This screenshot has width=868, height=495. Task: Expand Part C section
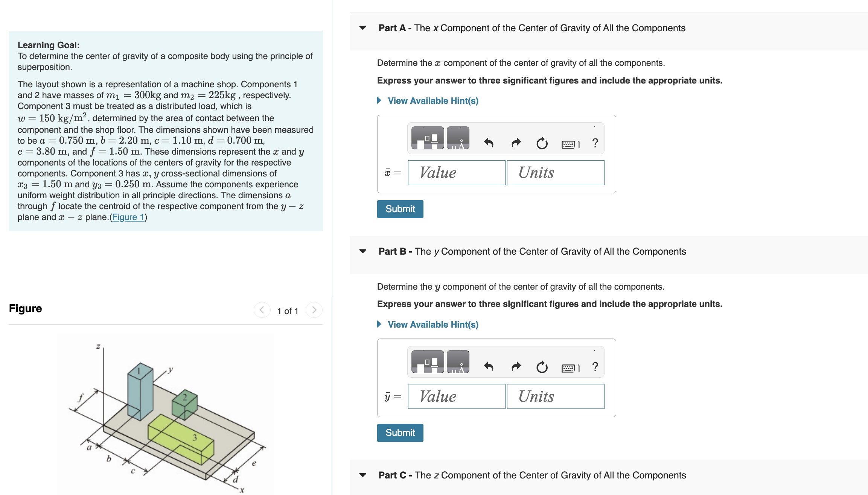[362, 475]
